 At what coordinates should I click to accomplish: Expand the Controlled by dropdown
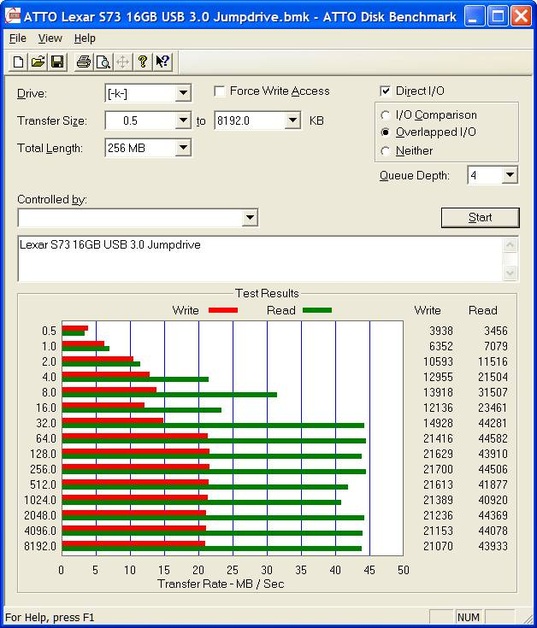250,217
